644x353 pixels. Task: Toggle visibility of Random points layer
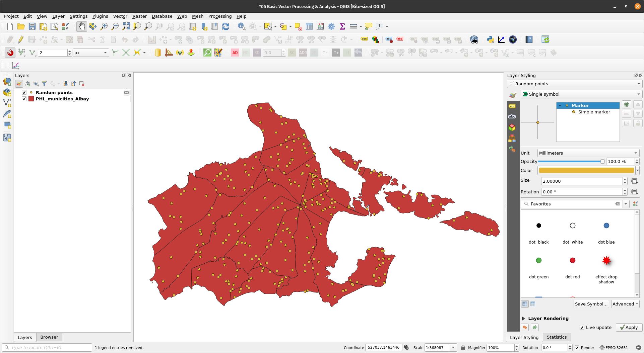tap(24, 93)
